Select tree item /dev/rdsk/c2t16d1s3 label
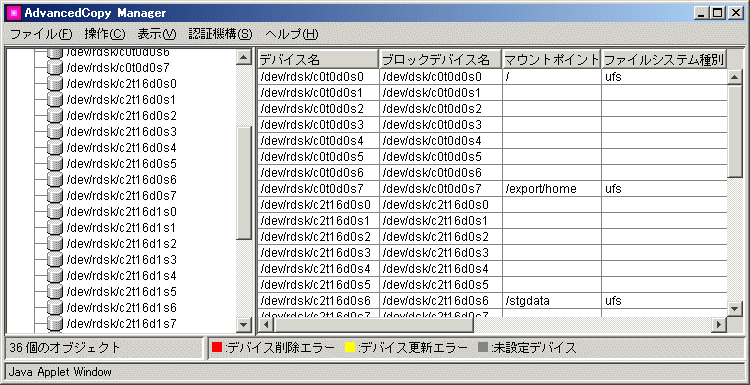 click(122, 260)
